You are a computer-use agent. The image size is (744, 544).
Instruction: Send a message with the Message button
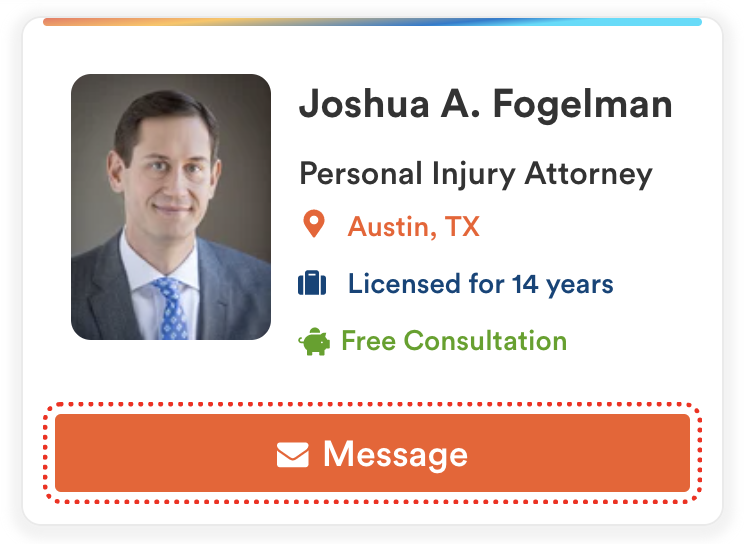(x=372, y=453)
